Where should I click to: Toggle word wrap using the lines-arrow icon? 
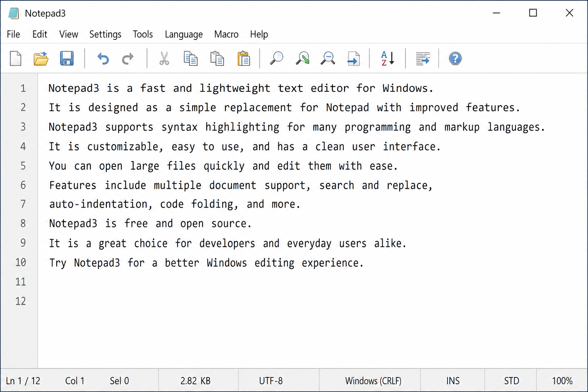tap(423, 59)
